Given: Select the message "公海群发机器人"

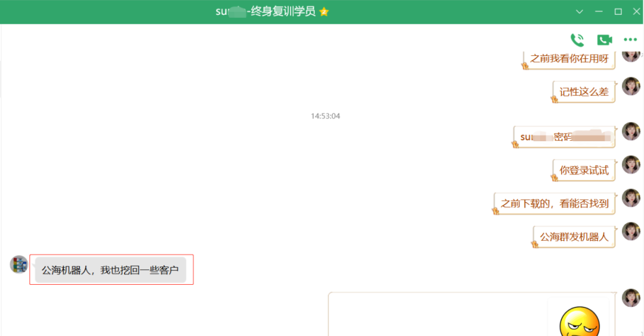Looking at the screenshot, I should (574, 237).
